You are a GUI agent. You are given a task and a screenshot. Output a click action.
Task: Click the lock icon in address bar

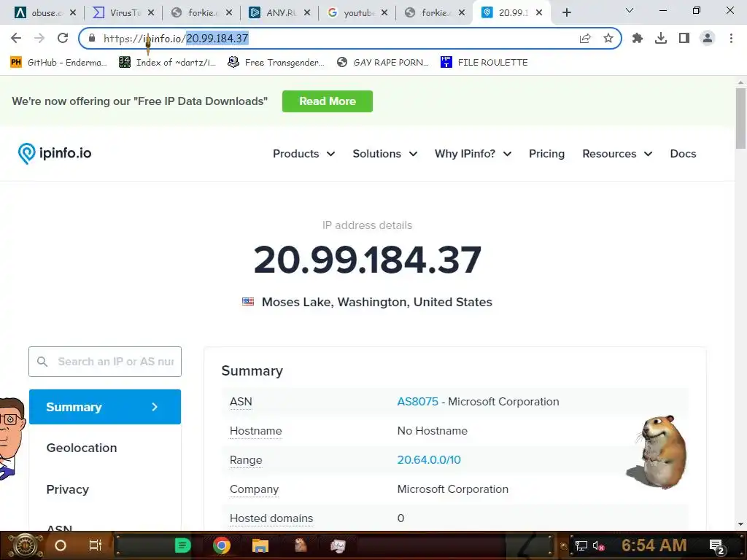[x=92, y=38]
